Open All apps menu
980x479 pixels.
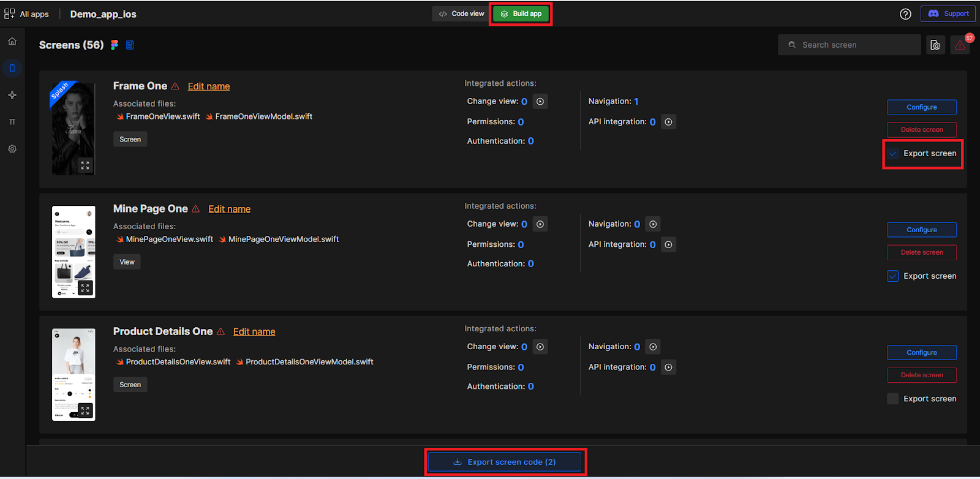(x=27, y=14)
